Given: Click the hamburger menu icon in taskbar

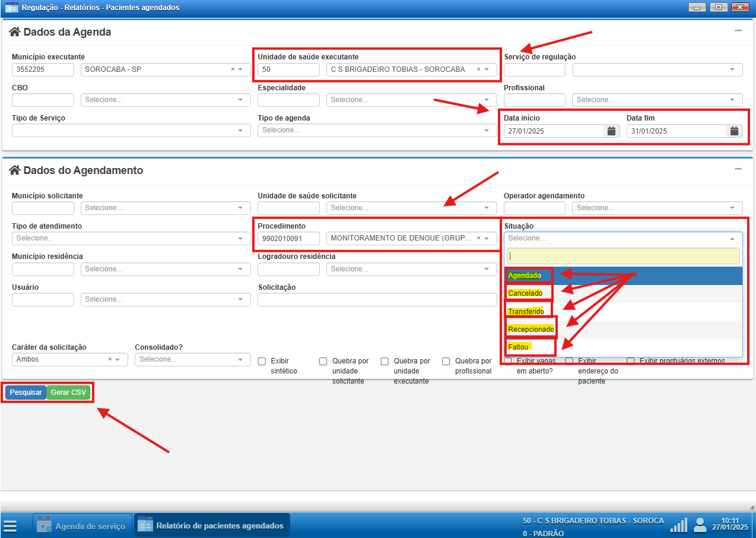Looking at the screenshot, I should [x=10, y=526].
